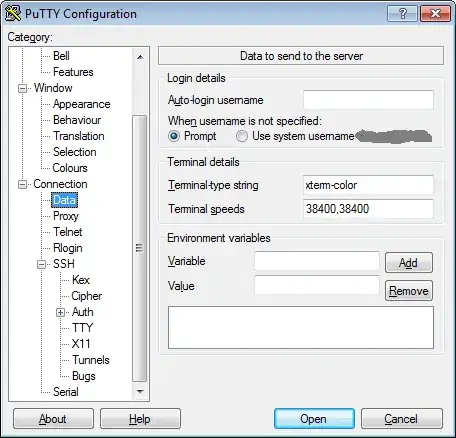The image size is (456, 438).
Task: Open the Kex settings
Action: click(x=81, y=280)
